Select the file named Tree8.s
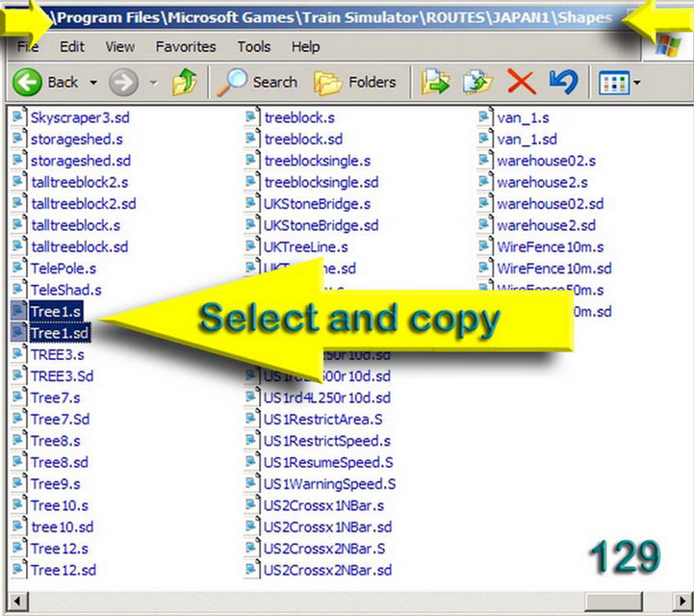This screenshot has height=616, width=694. pos(55,440)
